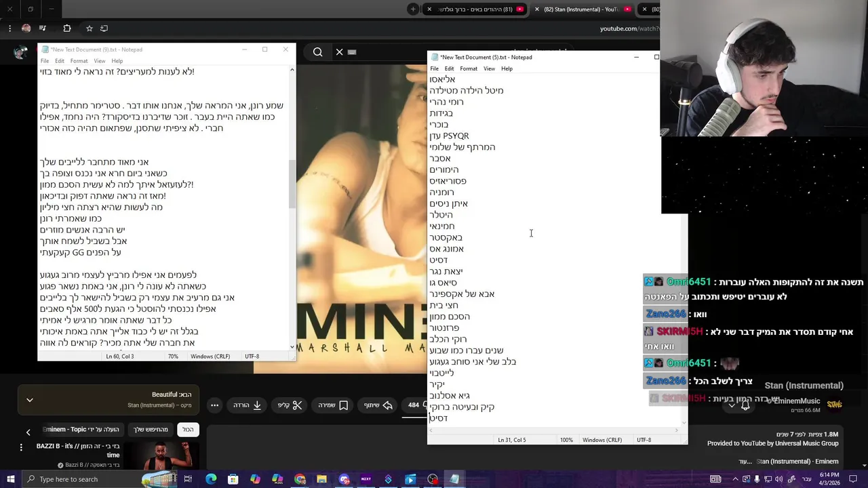Open View menu in Notepad Document (5)
Viewport: 868px width, 488px height.
(x=489, y=68)
